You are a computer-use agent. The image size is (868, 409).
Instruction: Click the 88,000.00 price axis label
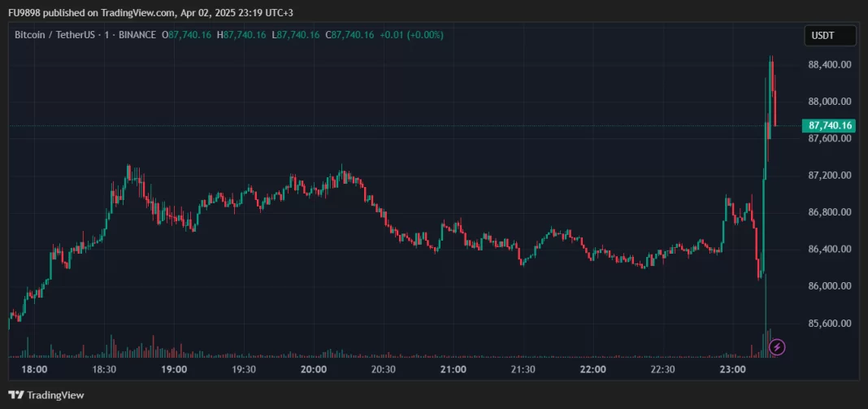tap(828, 102)
